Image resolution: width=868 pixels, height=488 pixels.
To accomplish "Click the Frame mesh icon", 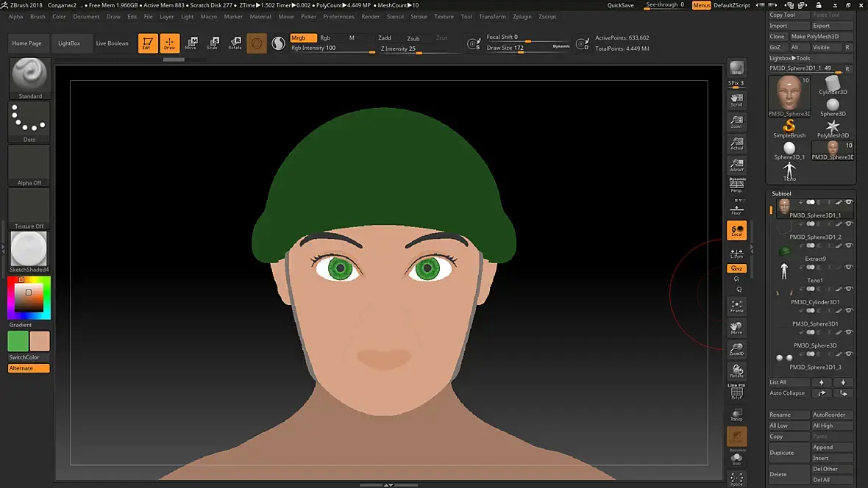I will point(736,306).
